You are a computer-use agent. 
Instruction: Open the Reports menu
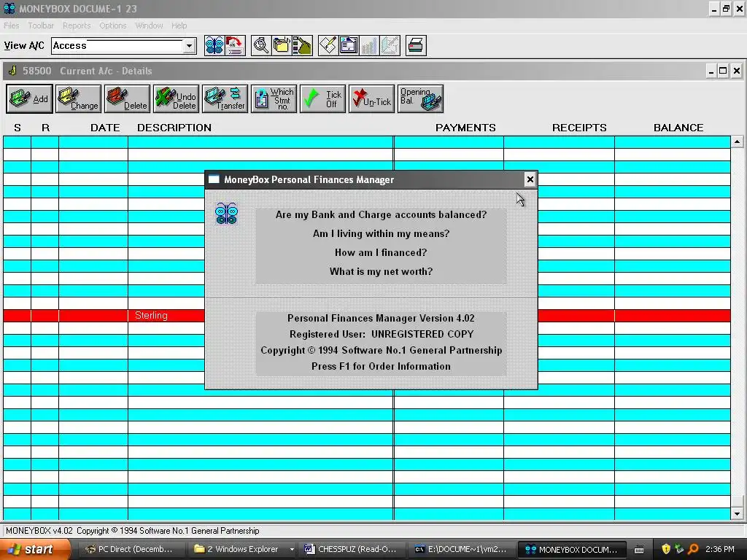click(x=77, y=26)
